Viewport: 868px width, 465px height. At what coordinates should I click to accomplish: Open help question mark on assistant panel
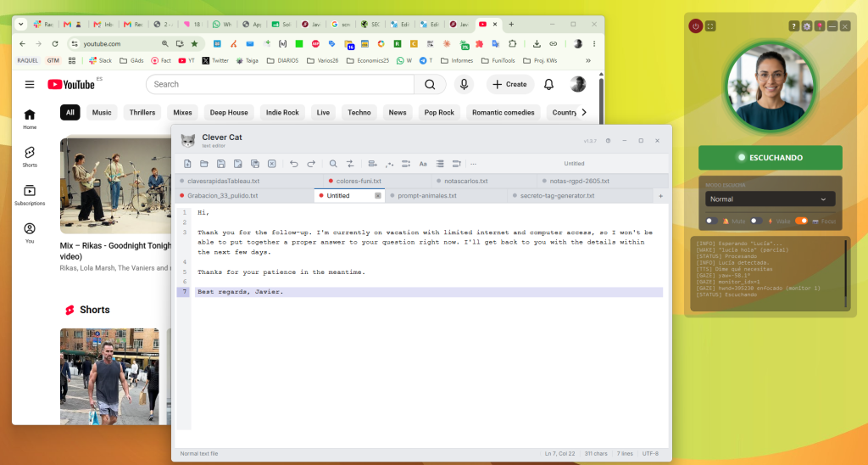tap(793, 26)
